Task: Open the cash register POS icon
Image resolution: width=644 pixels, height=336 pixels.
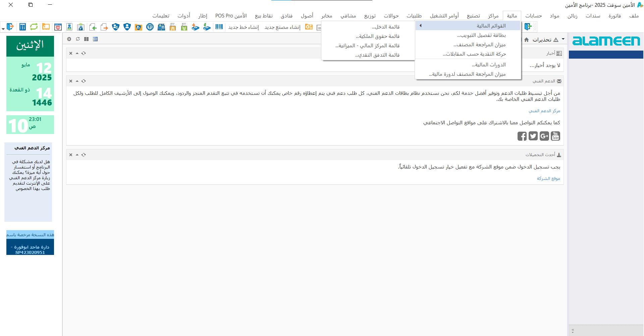Action: click(x=161, y=27)
